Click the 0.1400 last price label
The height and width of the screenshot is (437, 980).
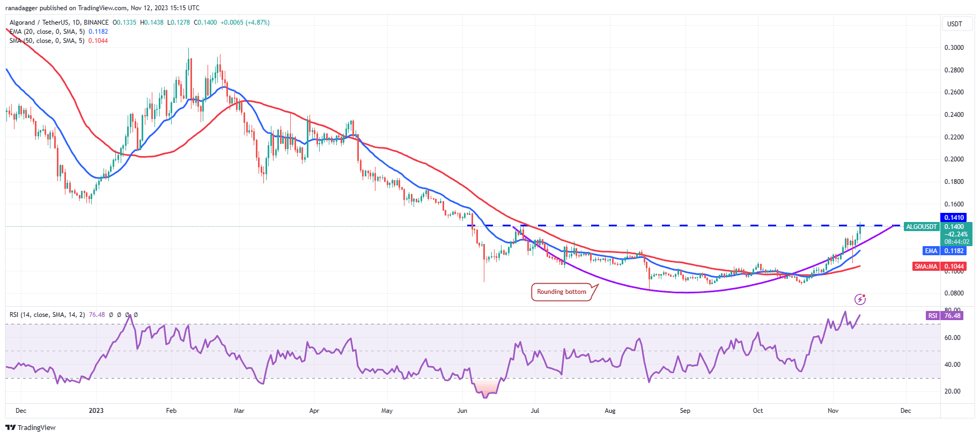(x=954, y=227)
